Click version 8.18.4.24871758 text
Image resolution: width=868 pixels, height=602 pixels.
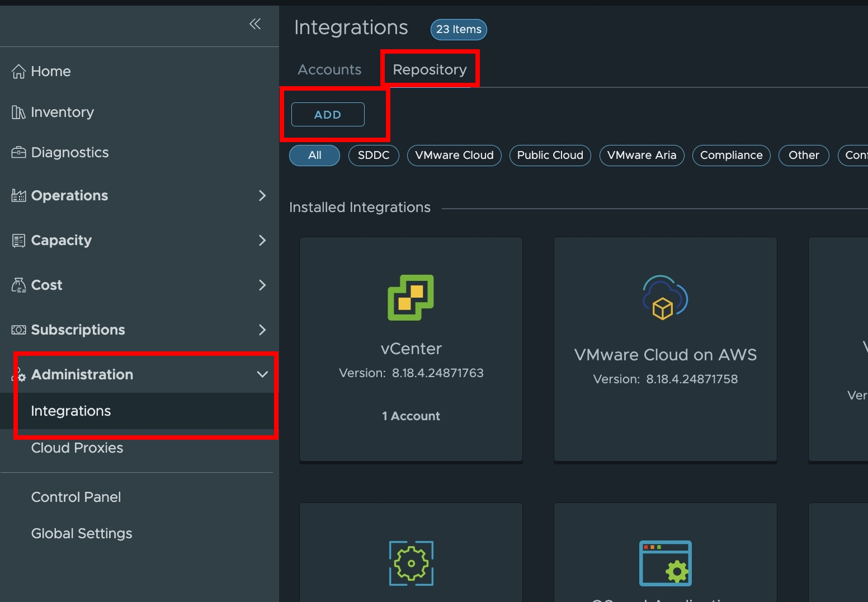[666, 379]
